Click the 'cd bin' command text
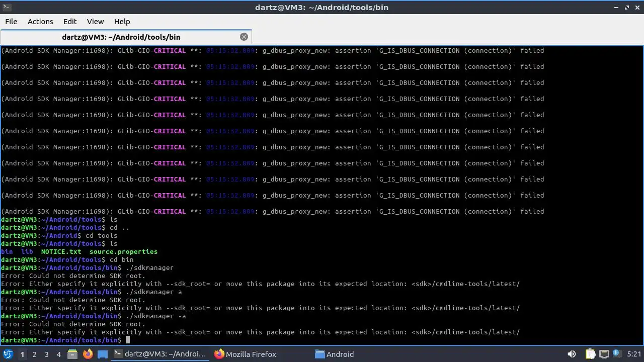This screenshot has width=644, height=362. point(121,259)
